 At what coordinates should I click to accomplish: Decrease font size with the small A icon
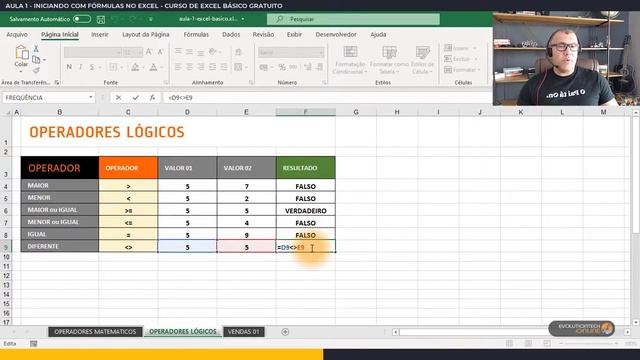point(160,52)
